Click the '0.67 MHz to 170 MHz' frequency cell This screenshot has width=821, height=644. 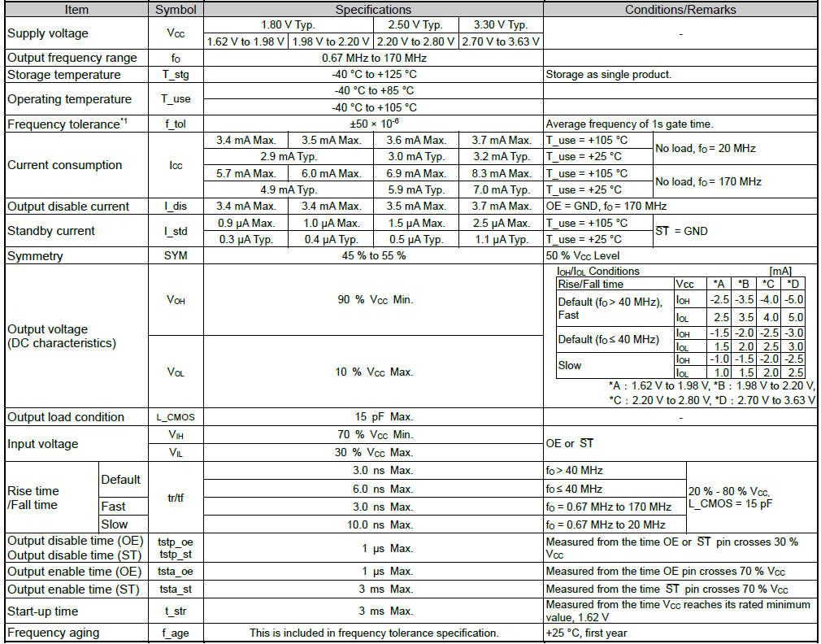tap(373, 58)
